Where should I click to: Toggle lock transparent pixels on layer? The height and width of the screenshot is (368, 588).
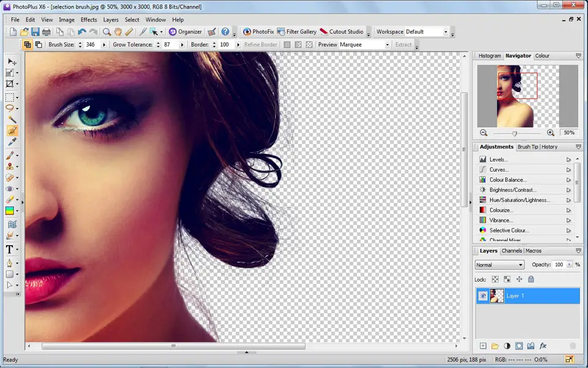(496, 280)
